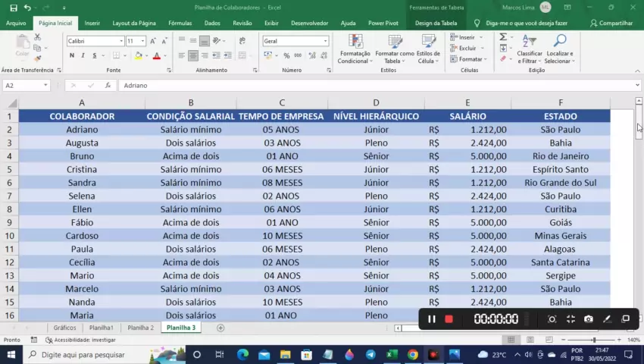
Task: Switch to the Gráficos sheet tab
Action: pos(64,328)
